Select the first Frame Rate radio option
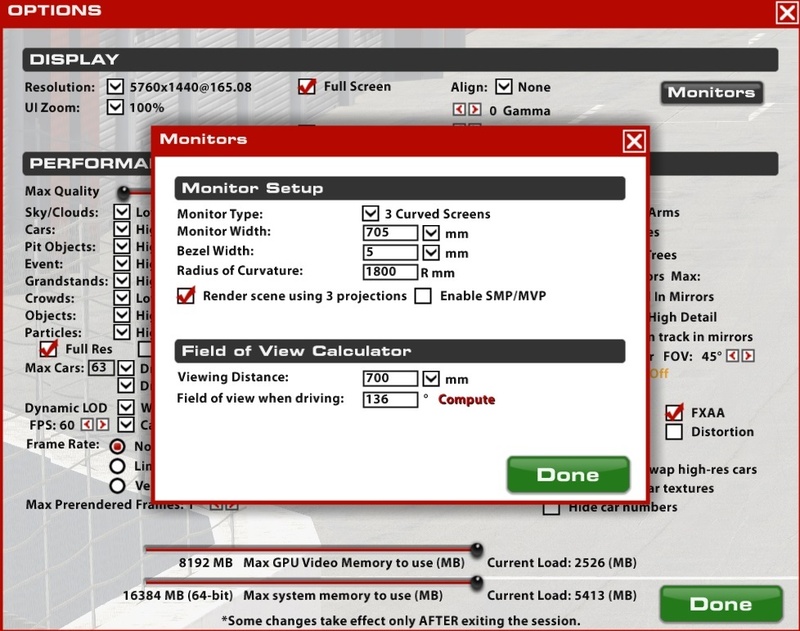The image size is (800, 631). pos(117,446)
